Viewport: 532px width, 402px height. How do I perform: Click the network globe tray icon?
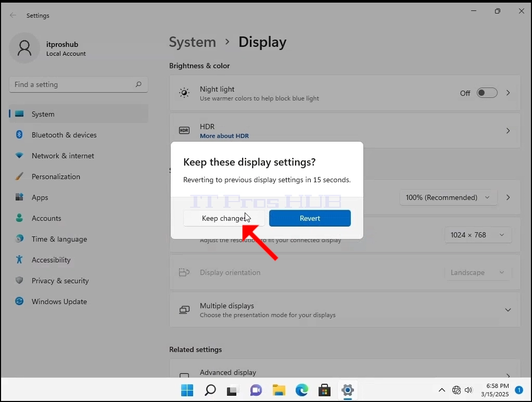coord(457,390)
